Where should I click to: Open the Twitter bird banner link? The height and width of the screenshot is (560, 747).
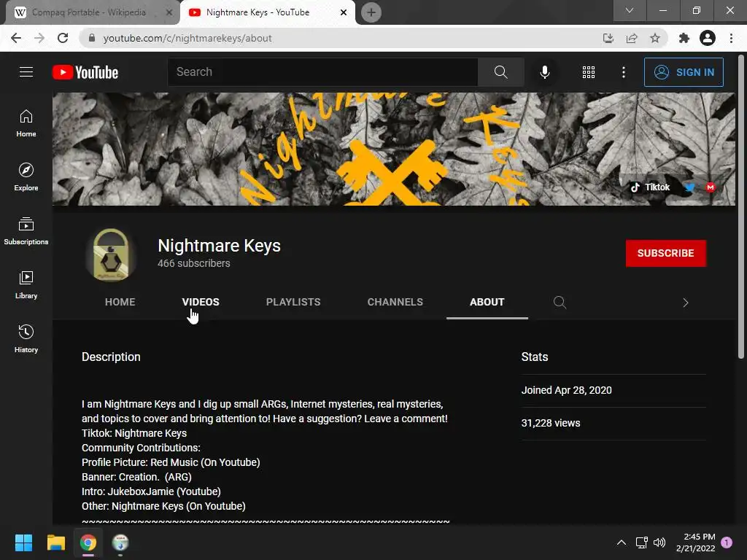tap(689, 187)
